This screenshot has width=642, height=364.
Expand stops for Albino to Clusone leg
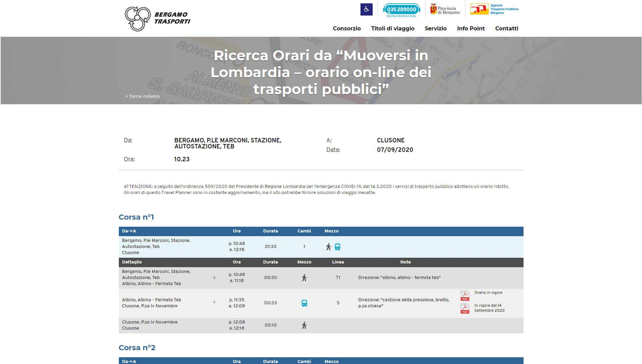coord(214,302)
